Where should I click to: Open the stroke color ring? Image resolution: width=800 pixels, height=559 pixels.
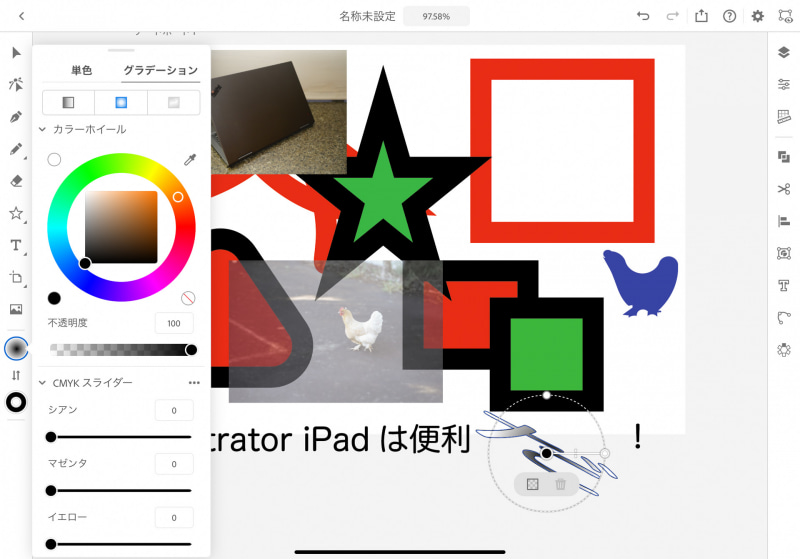coord(16,402)
